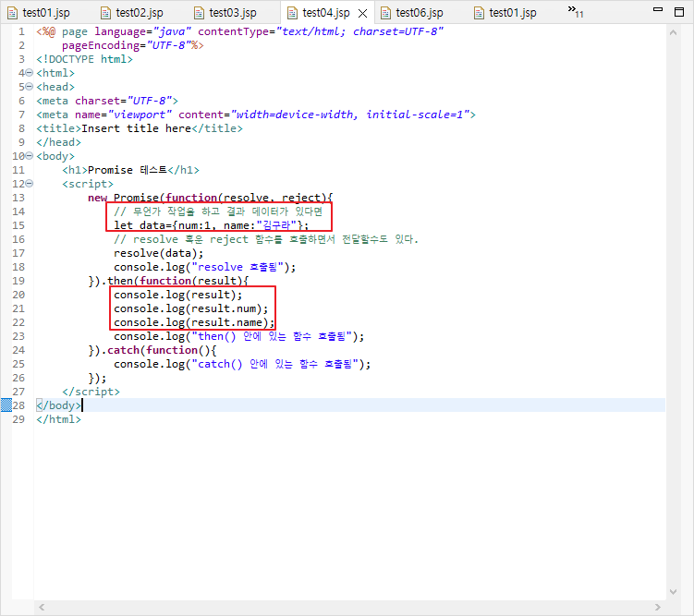Click 'Insert title here' text
Image resolution: width=694 pixels, height=616 pixels.
point(137,128)
